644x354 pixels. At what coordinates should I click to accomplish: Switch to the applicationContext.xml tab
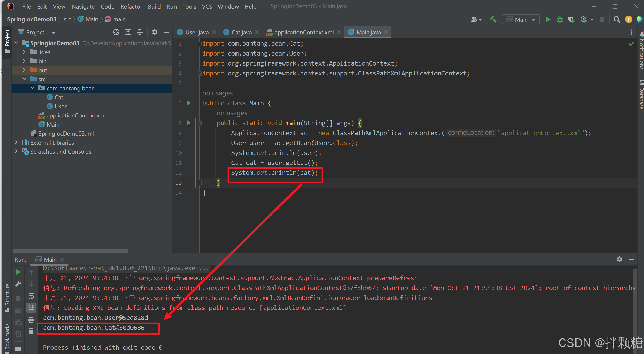[303, 32]
